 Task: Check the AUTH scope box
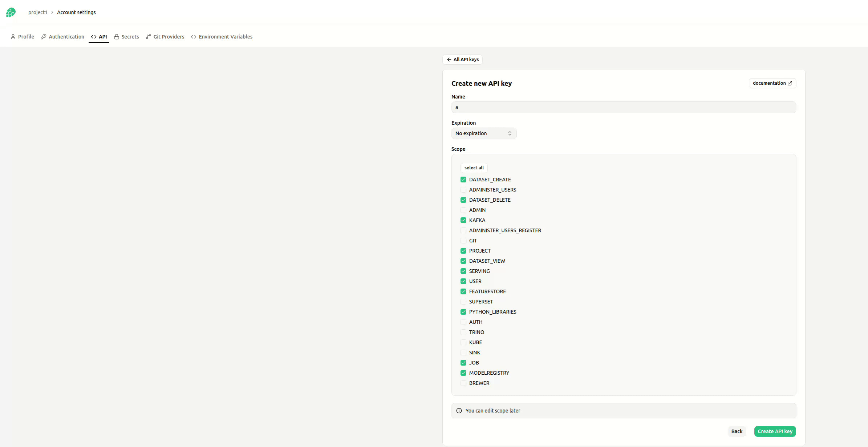(x=463, y=322)
